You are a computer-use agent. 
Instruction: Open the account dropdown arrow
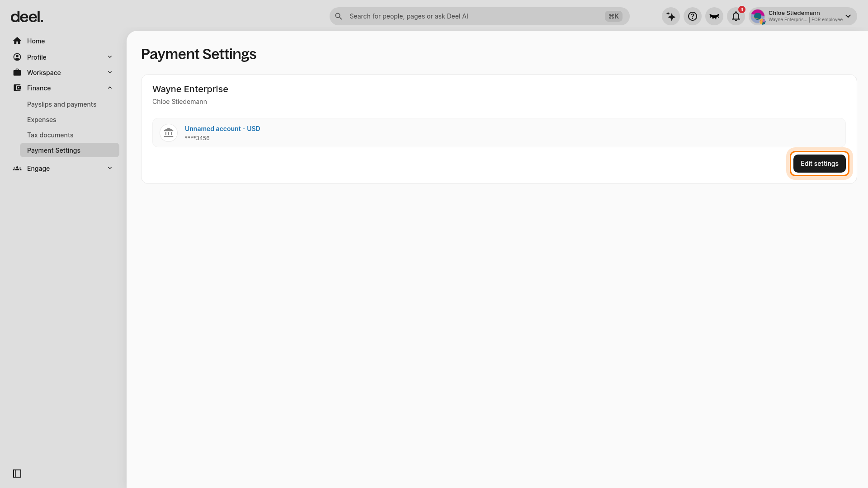point(848,16)
